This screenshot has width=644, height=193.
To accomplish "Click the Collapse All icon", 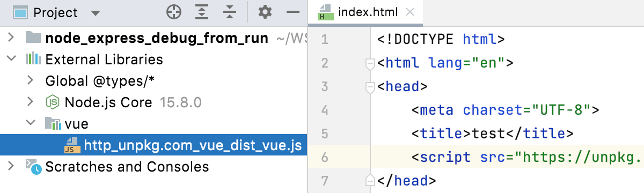I will tap(229, 12).
